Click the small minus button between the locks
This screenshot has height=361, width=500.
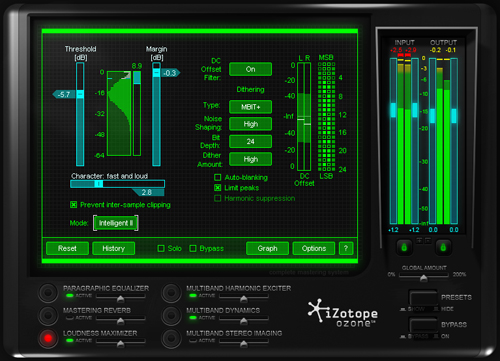428,240
